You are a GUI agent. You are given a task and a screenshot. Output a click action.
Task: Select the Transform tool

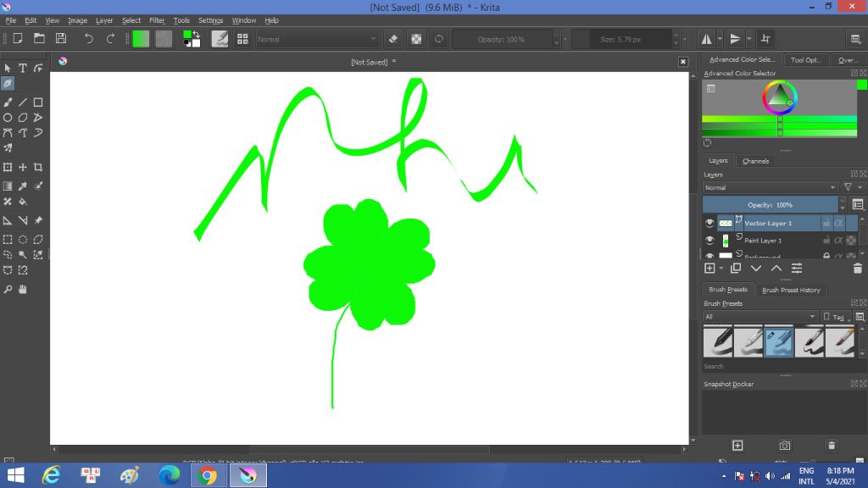[x=7, y=167]
